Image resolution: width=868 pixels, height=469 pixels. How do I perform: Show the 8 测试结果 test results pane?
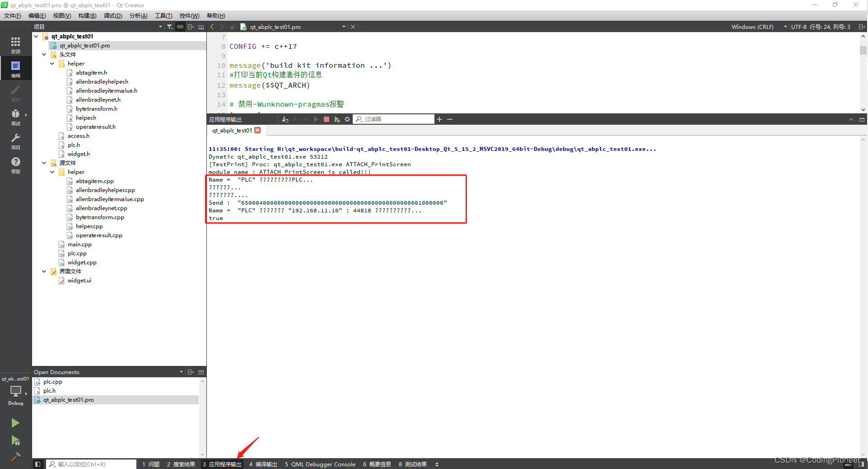click(413, 464)
